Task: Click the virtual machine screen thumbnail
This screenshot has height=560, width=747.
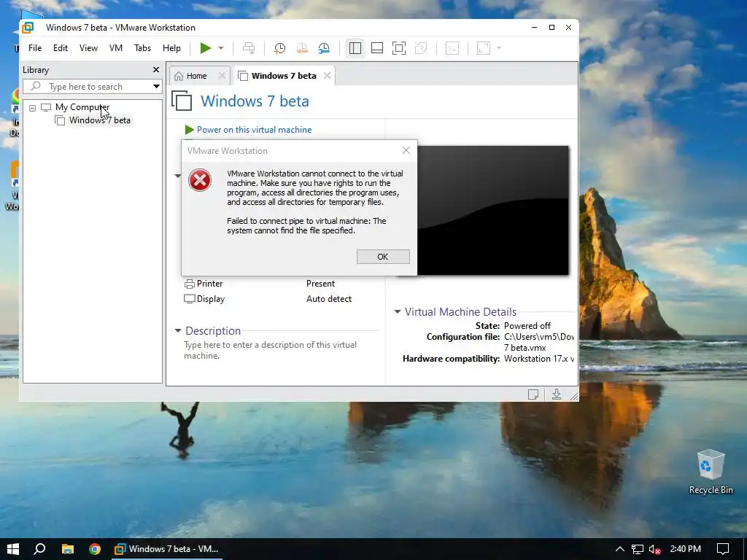Action: click(492, 211)
